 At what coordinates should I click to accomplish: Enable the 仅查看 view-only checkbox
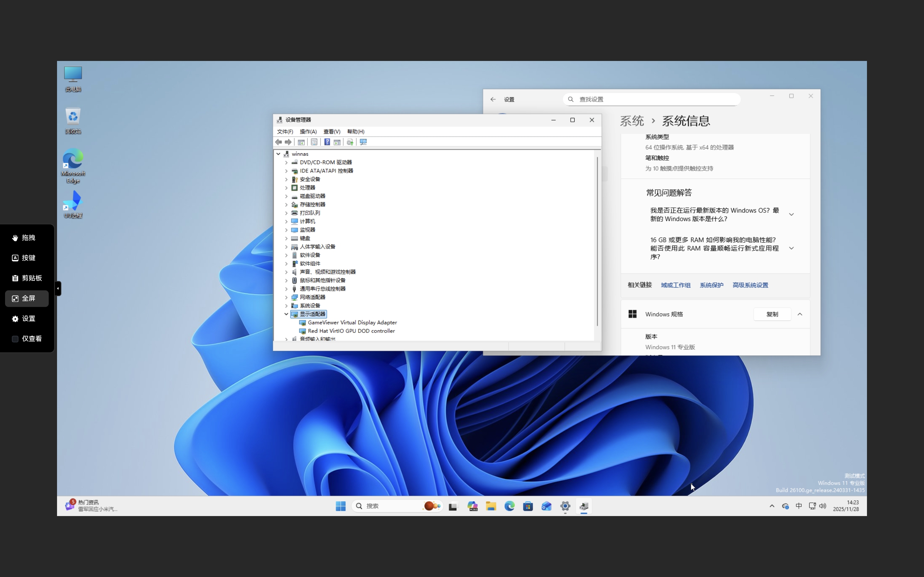[15, 339]
